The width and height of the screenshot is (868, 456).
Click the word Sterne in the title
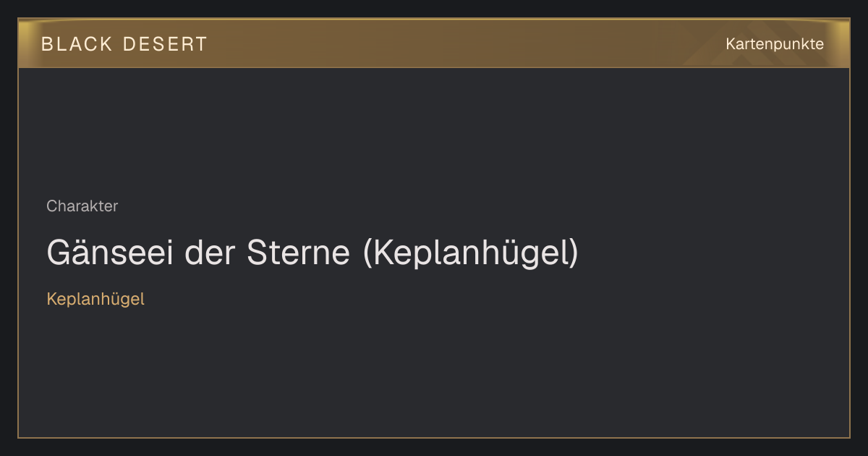[x=299, y=253]
